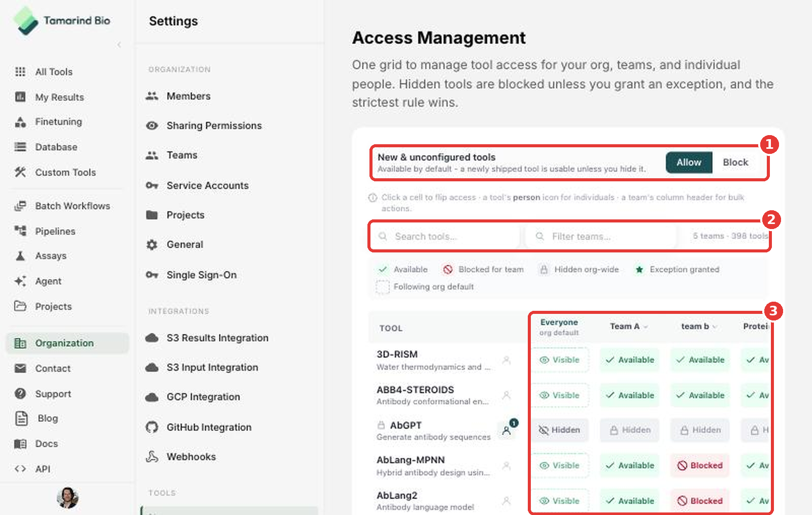Open All Tools grid icon
Image resolution: width=812 pixels, height=515 pixels.
point(20,72)
